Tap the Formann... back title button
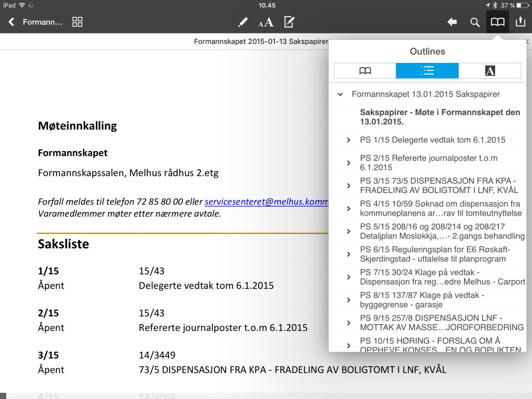 [x=42, y=22]
